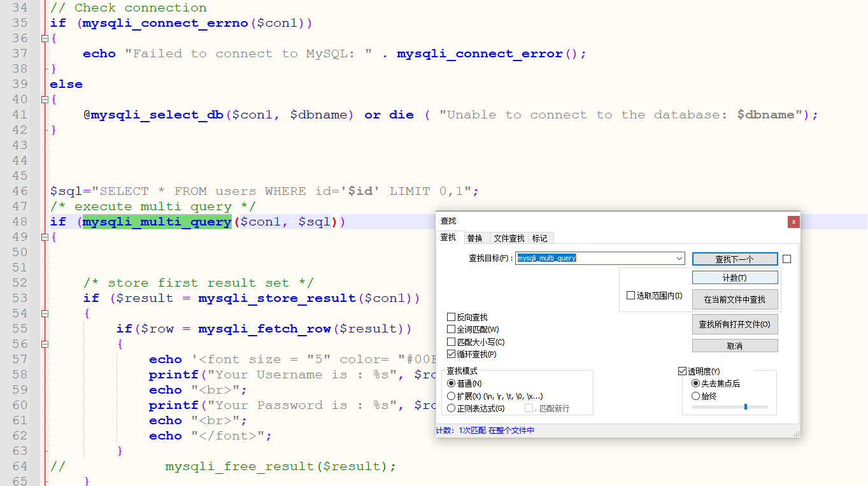Click the 查找下一个 button

[735, 259]
